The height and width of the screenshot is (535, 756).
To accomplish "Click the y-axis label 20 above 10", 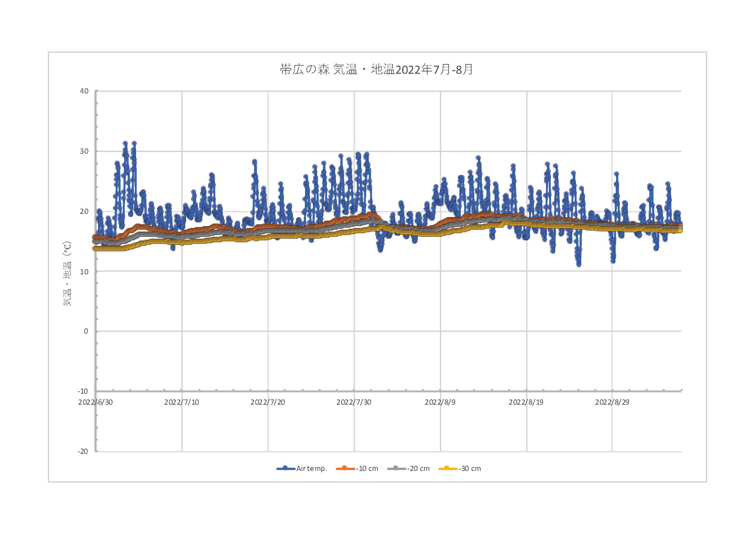I will (x=84, y=212).
